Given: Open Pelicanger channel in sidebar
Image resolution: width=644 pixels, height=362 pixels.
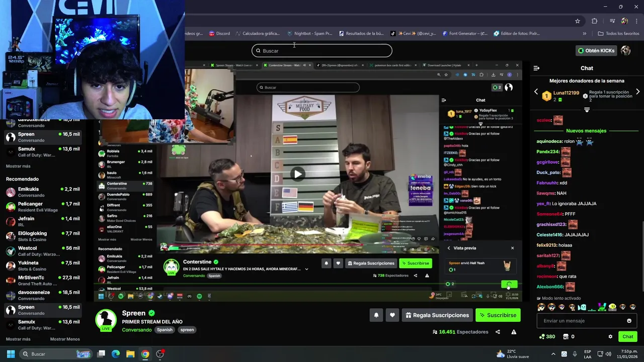Looking at the screenshot, I should 43,207.
